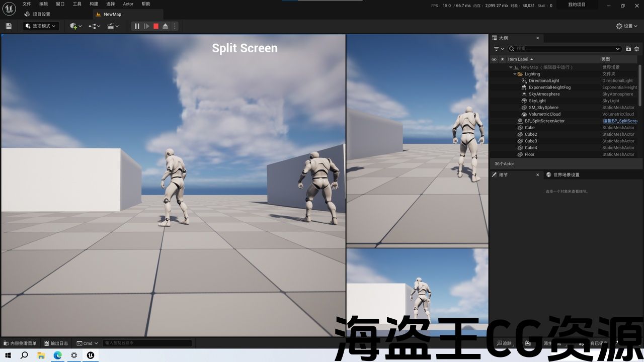644x362 pixels.
Task: Pause the running simulation
Action: tap(137, 26)
